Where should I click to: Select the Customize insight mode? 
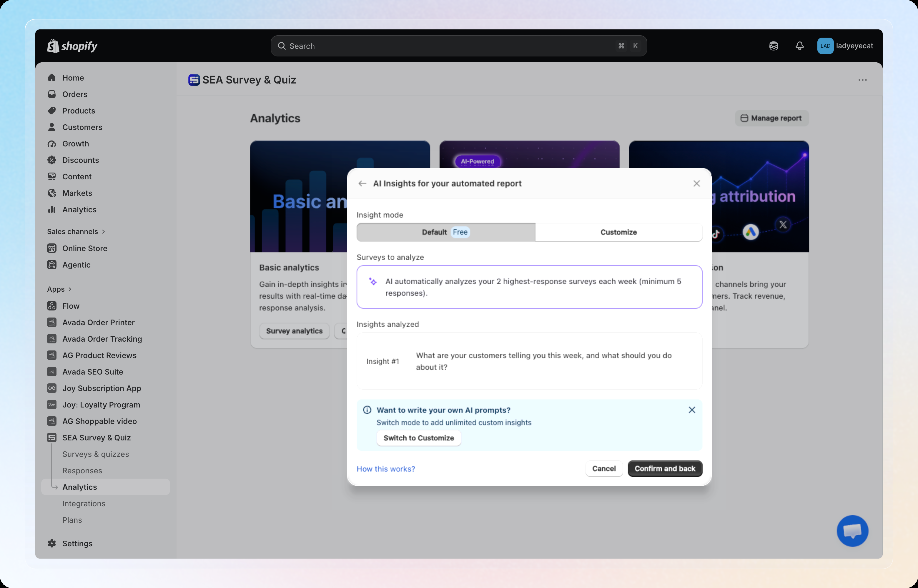pyautogui.click(x=618, y=232)
